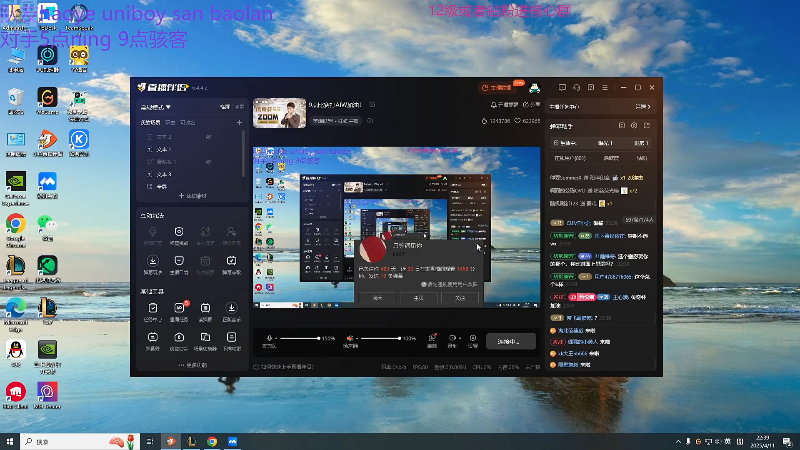The image size is (800, 450).
Task: Click first icon in the chat panel header
Action: [621, 126]
